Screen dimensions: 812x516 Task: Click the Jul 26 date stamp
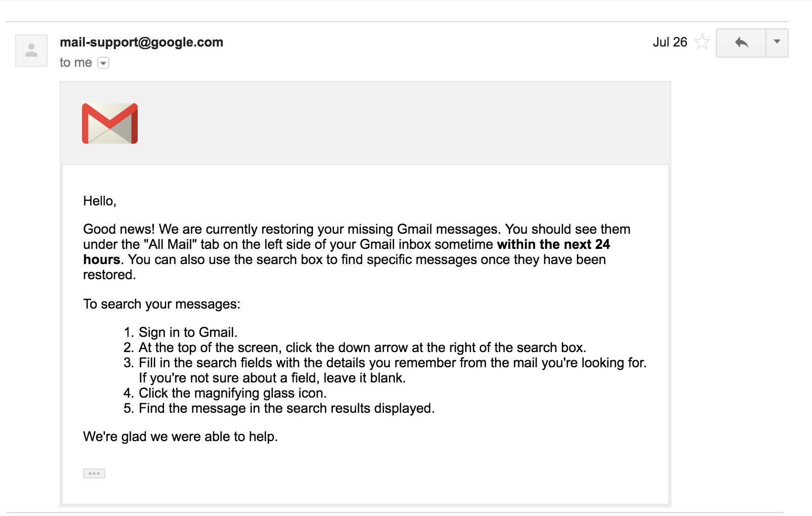pos(669,42)
